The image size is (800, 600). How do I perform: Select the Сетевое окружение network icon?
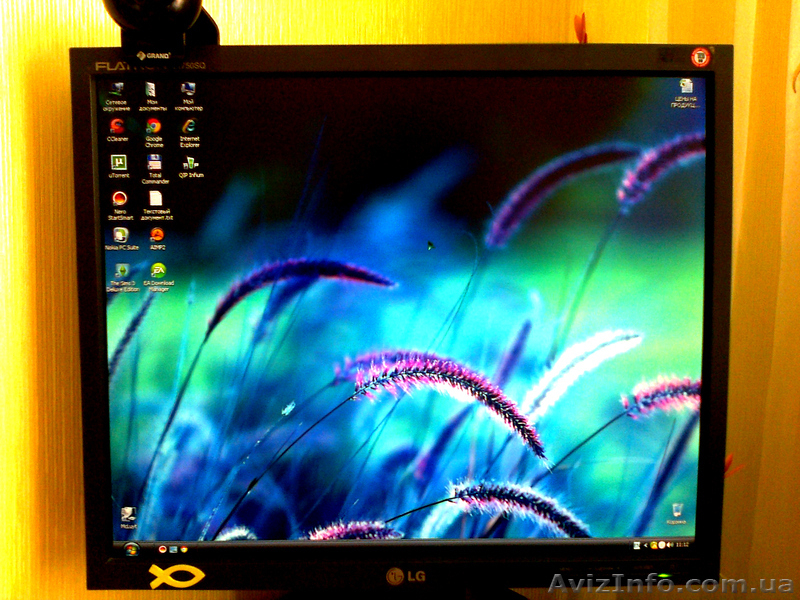(x=117, y=90)
